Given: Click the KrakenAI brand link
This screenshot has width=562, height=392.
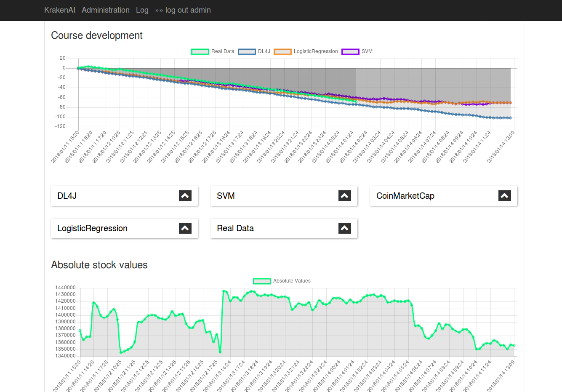Looking at the screenshot, I should pos(60,10).
